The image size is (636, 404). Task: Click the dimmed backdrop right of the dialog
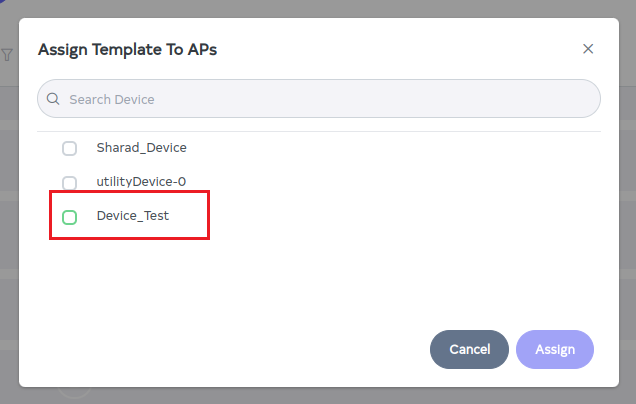[627, 200]
